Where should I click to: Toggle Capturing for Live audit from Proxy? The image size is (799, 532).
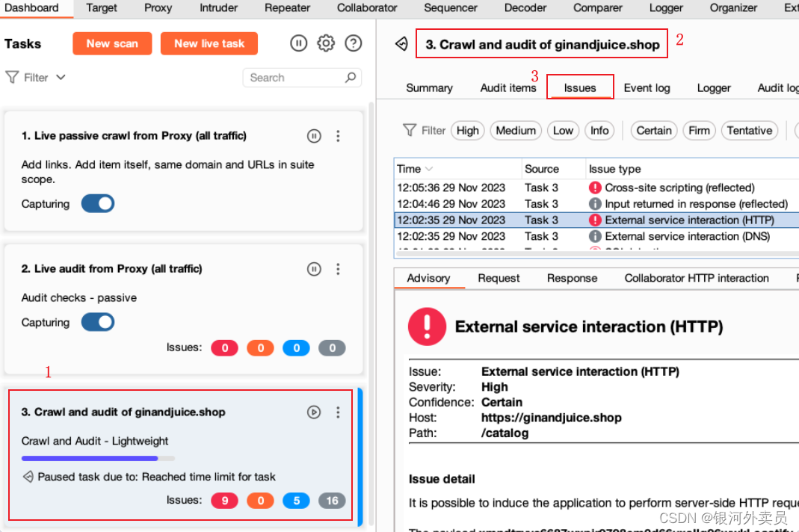tap(98, 323)
